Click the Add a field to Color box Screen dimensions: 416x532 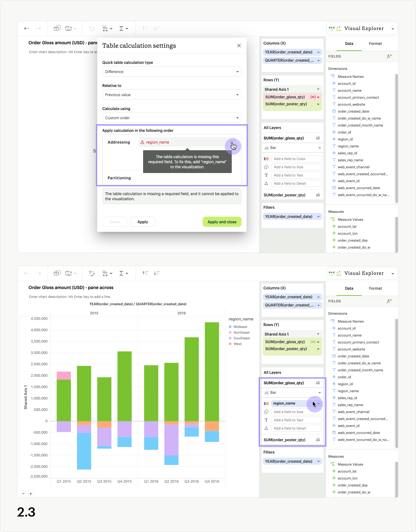[x=296, y=159]
